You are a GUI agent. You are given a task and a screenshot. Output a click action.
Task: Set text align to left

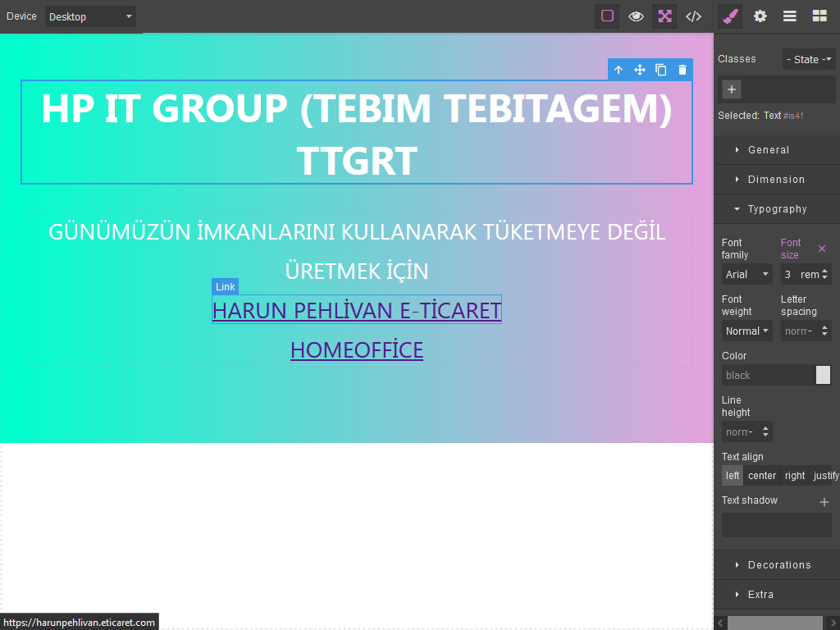point(733,476)
